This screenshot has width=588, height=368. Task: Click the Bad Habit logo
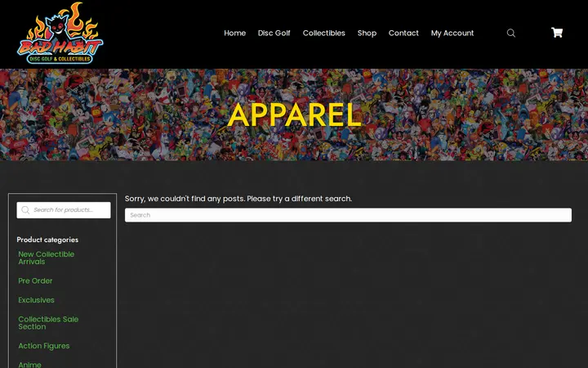pos(60,33)
